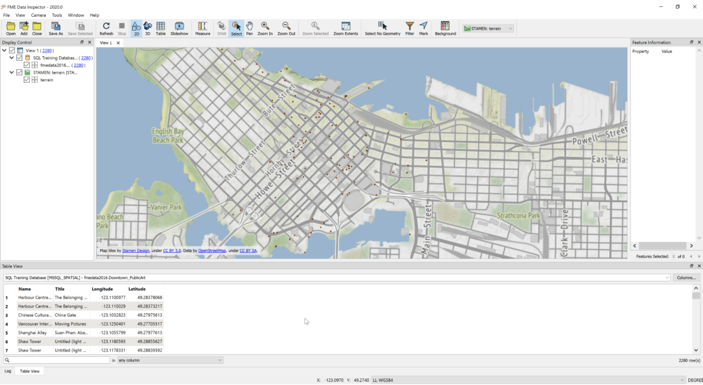Image resolution: width=703 pixels, height=385 pixels.
Task: Click Select No Geometry tool
Action: tap(382, 29)
